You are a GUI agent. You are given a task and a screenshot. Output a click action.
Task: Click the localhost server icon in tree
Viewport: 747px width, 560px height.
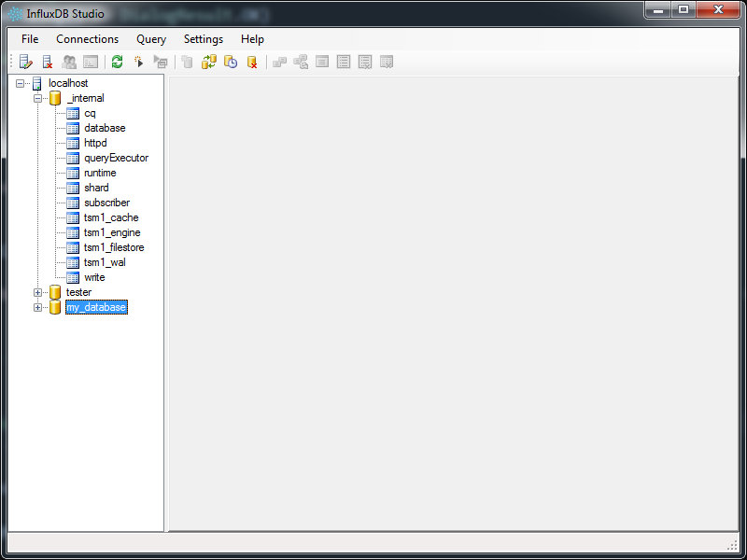(x=37, y=83)
